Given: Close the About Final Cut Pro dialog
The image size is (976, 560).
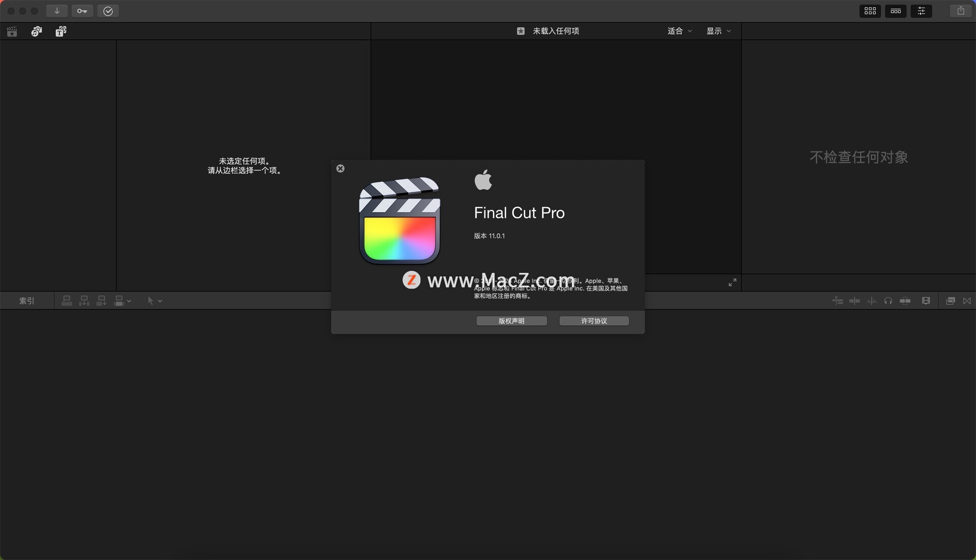Looking at the screenshot, I should [x=341, y=169].
